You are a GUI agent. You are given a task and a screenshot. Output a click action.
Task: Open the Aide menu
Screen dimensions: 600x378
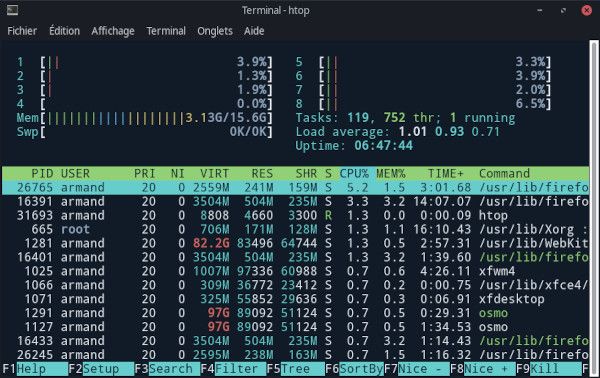point(254,31)
